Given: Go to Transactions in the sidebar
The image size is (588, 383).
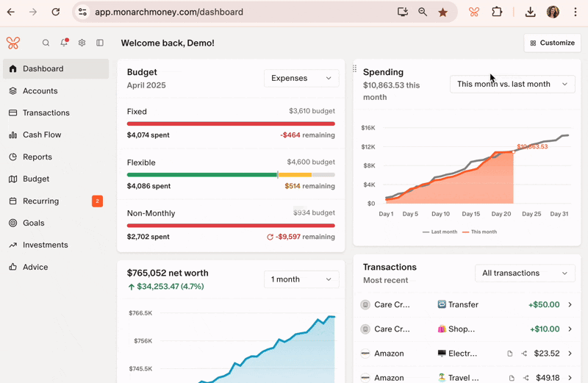Looking at the screenshot, I should (x=46, y=113).
